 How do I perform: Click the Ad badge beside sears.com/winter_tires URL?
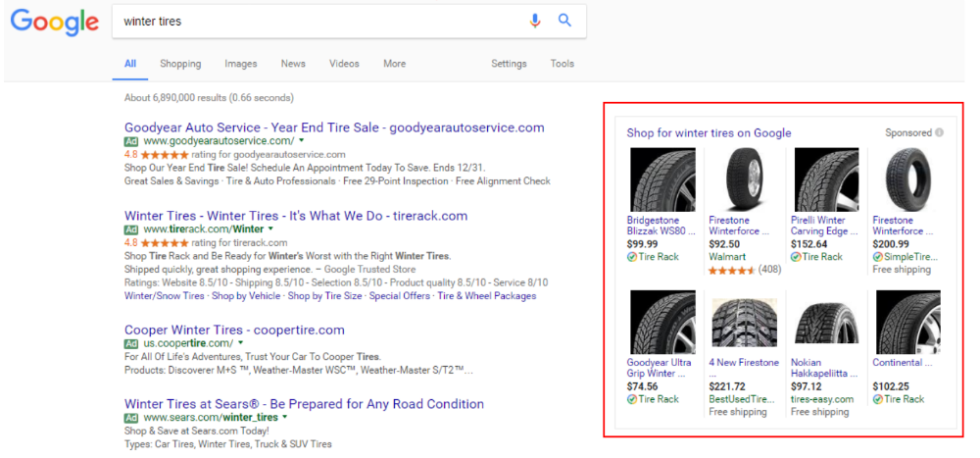click(131, 418)
